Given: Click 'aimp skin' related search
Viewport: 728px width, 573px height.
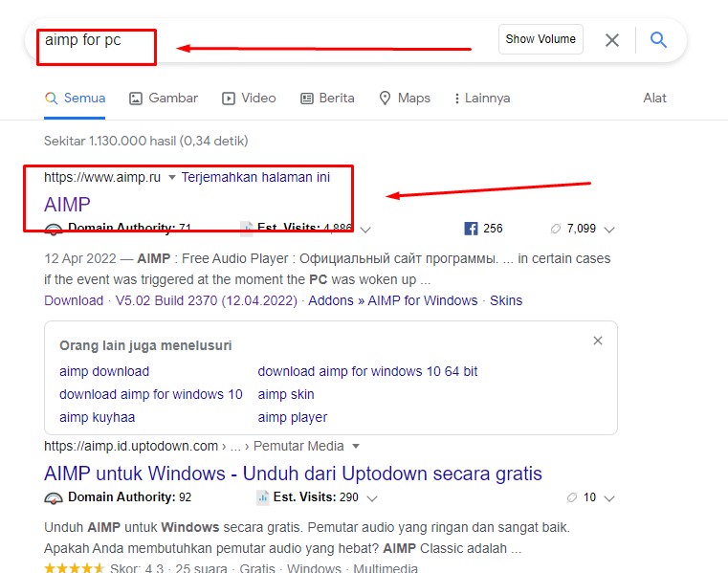Looking at the screenshot, I should click(x=286, y=394).
